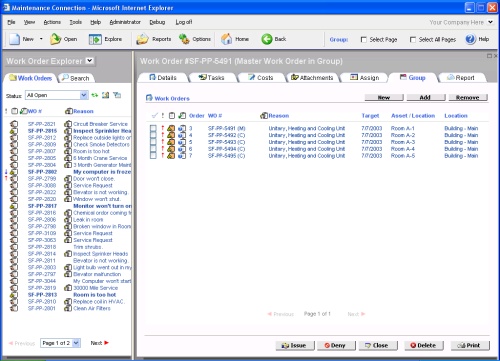The image size is (500, 361).
Task: Open the Administrator menu
Action: (x=125, y=22)
